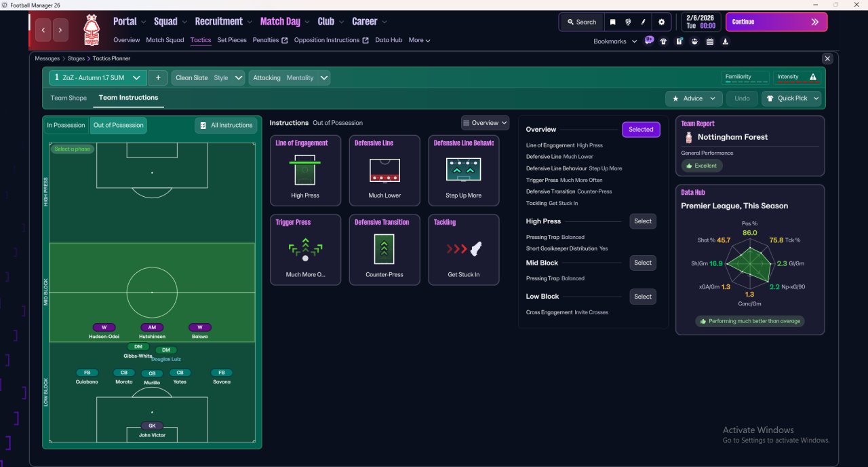Click the Search magnifier button
The image size is (868, 467).
[581, 22]
